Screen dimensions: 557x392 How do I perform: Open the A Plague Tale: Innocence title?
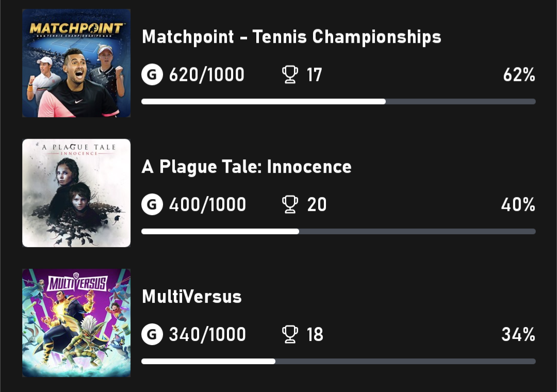pos(247,167)
